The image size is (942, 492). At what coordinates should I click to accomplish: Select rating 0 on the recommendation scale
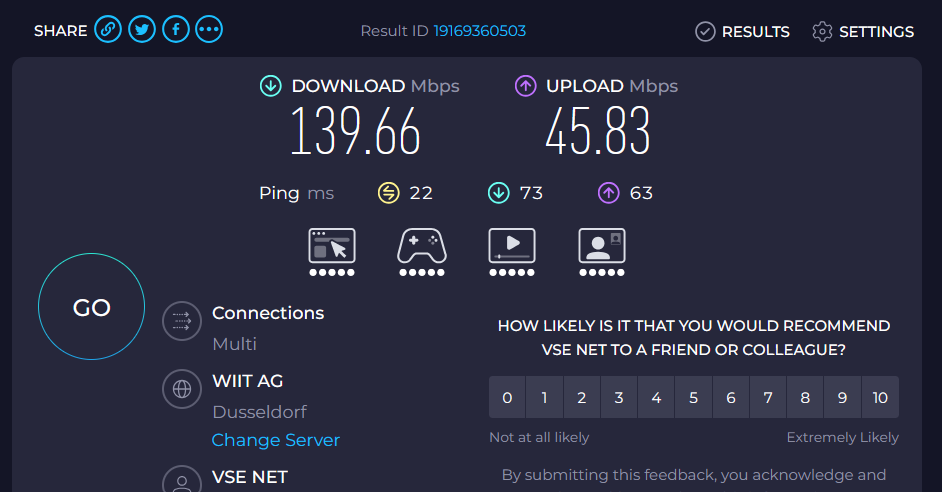(x=507, y=397)
